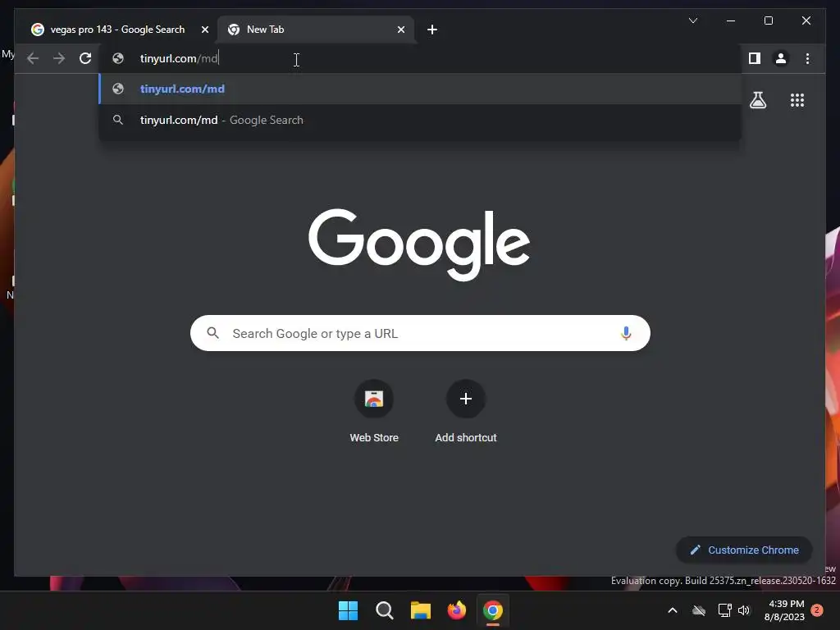840x630 pixels.
Task: Go back using the back arrow
Action: point(33,58)
